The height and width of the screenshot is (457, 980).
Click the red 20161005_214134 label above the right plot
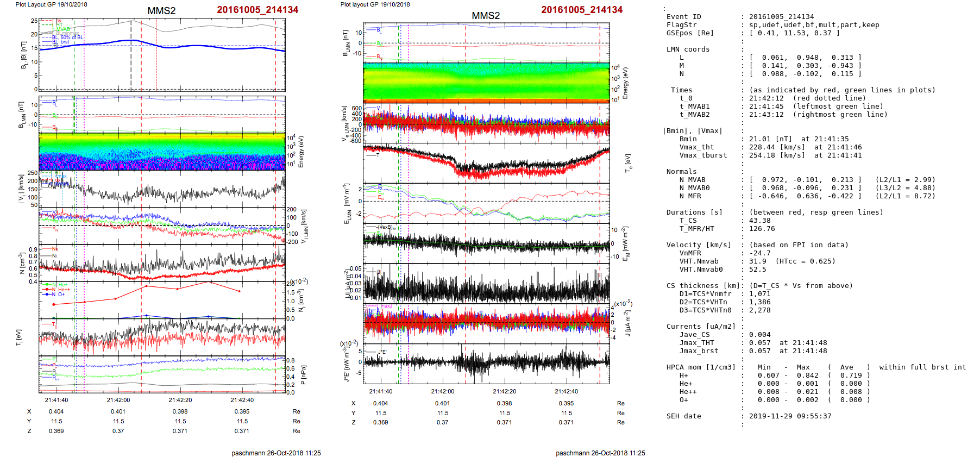582,10
